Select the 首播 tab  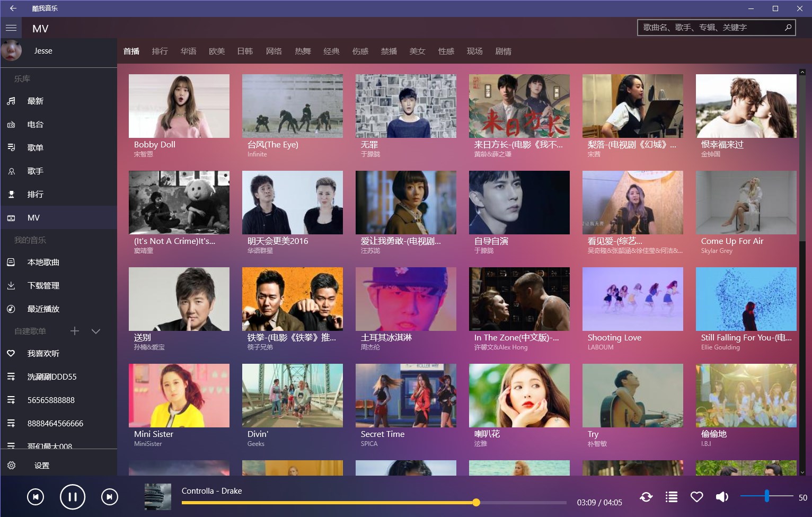(131, 51)
